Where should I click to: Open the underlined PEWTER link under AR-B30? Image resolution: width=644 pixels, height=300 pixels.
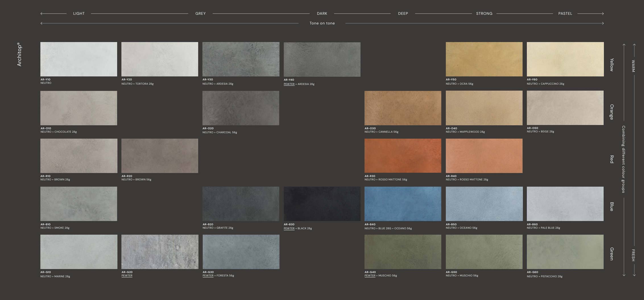pyautogui.click(x=289, y=228)
